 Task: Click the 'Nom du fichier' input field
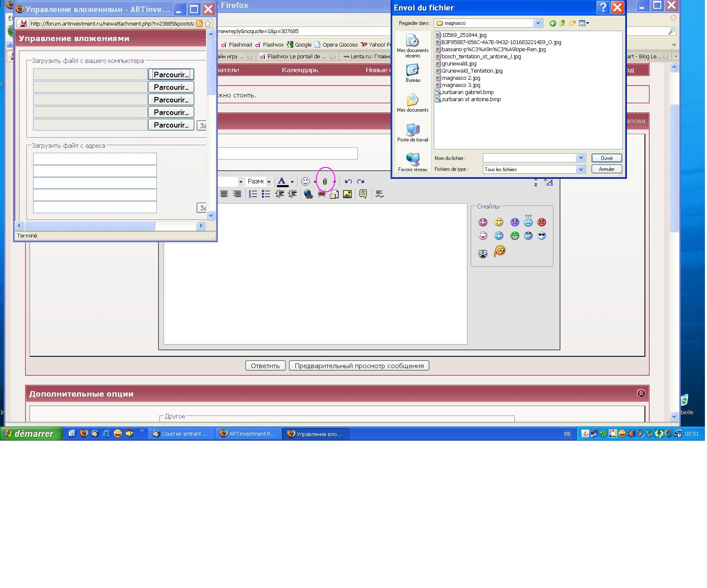[530, 158]
